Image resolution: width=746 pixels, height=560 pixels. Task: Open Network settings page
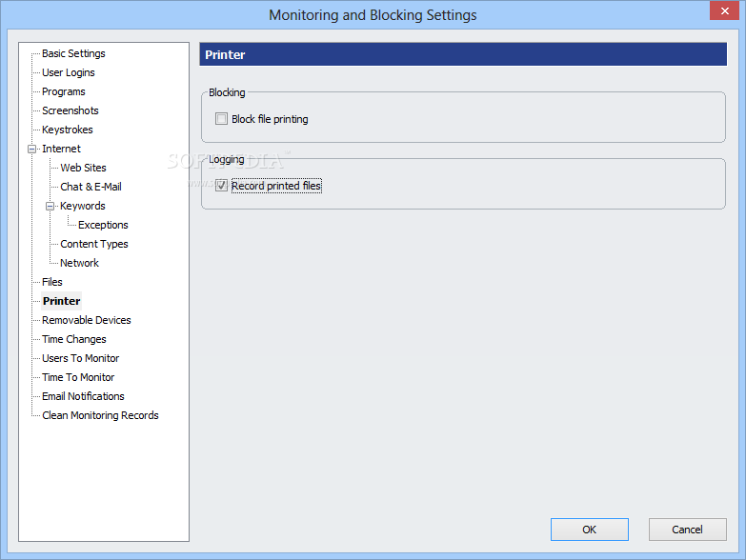point(79,263)
